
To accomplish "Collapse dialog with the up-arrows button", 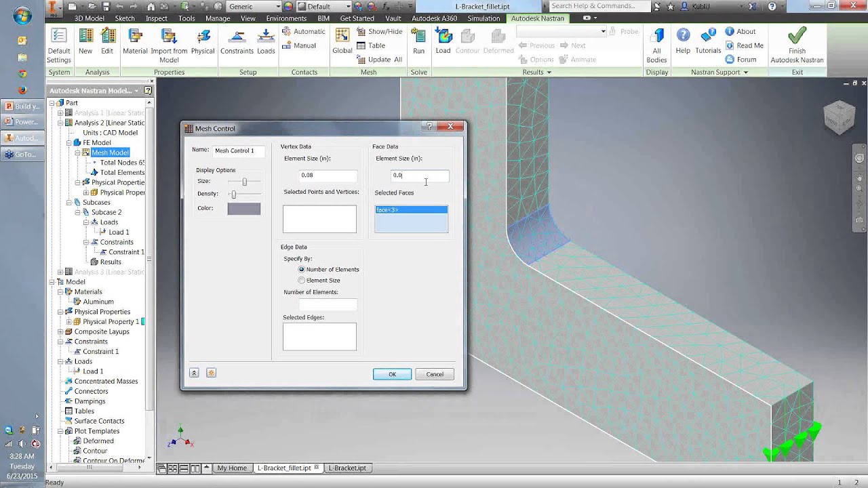I will coord(194,373).
